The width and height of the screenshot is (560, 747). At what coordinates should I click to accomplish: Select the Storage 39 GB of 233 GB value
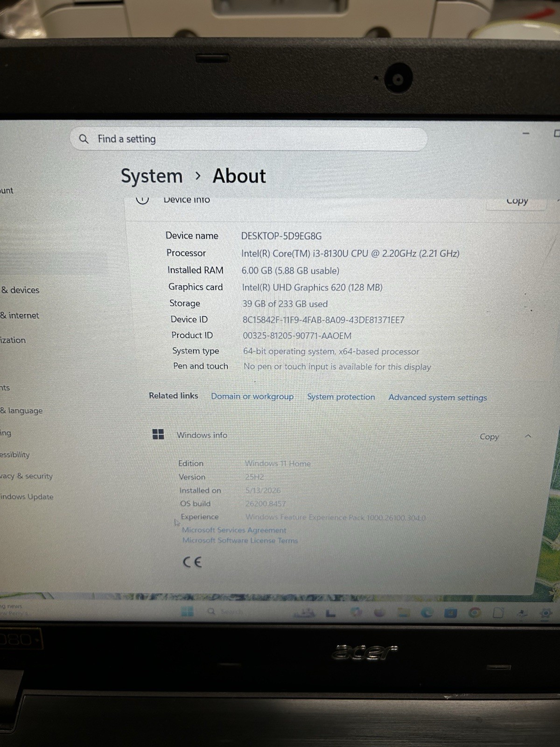285,304
